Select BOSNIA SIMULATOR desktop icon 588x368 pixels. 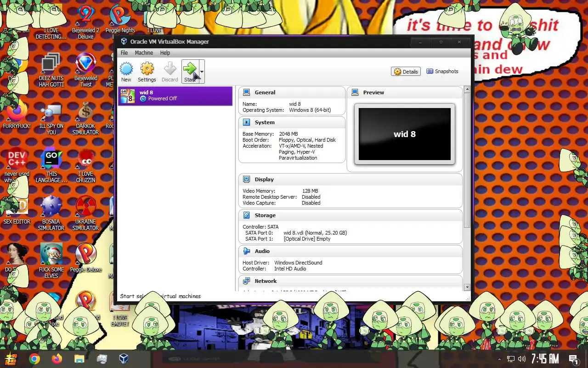click(x=51, y=213)
